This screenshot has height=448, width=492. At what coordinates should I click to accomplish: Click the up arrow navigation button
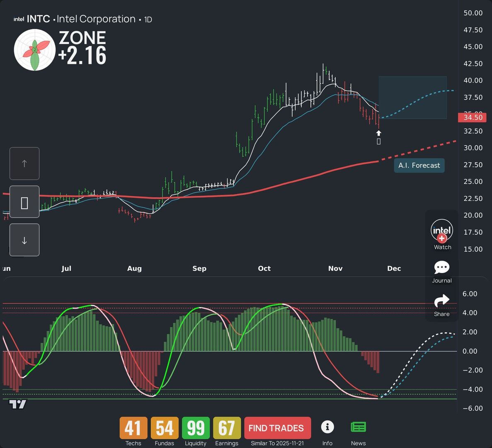tap(24, 163)
